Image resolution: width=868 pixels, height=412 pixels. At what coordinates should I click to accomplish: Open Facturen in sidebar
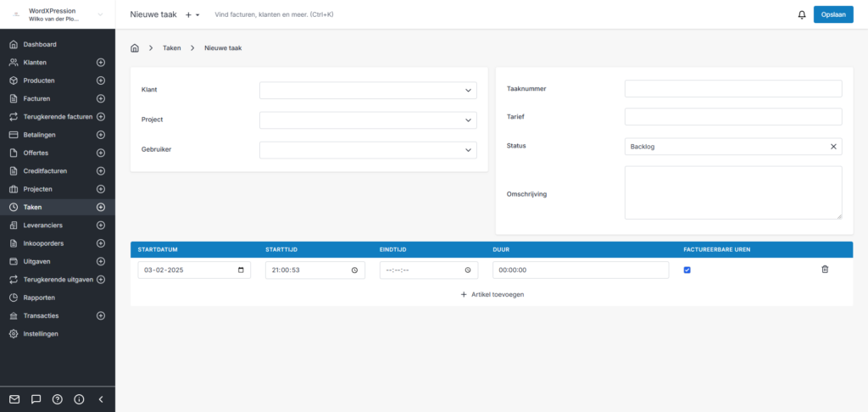coord(36,98)
